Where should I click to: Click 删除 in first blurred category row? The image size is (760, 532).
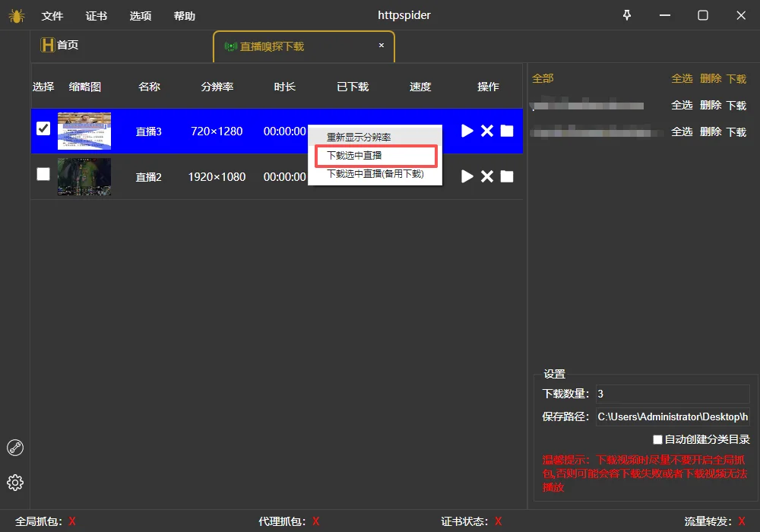pyautogui.click(x=711, y=105)
